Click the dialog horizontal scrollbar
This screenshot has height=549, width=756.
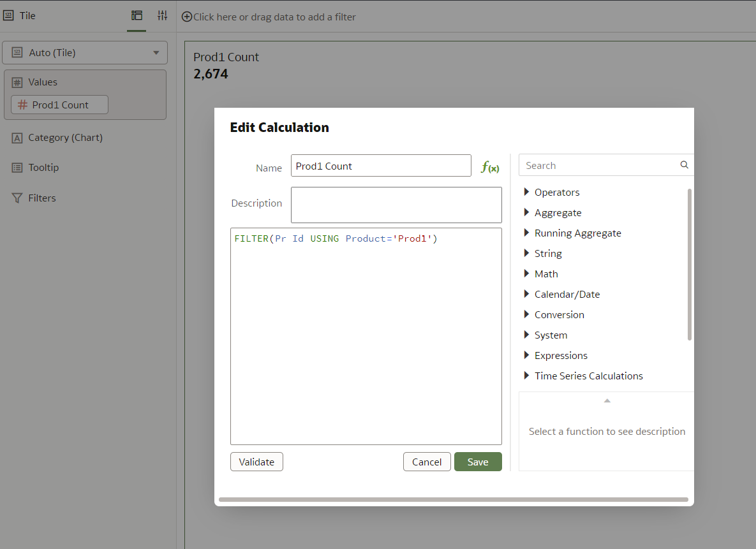click(x=453, y=500)
